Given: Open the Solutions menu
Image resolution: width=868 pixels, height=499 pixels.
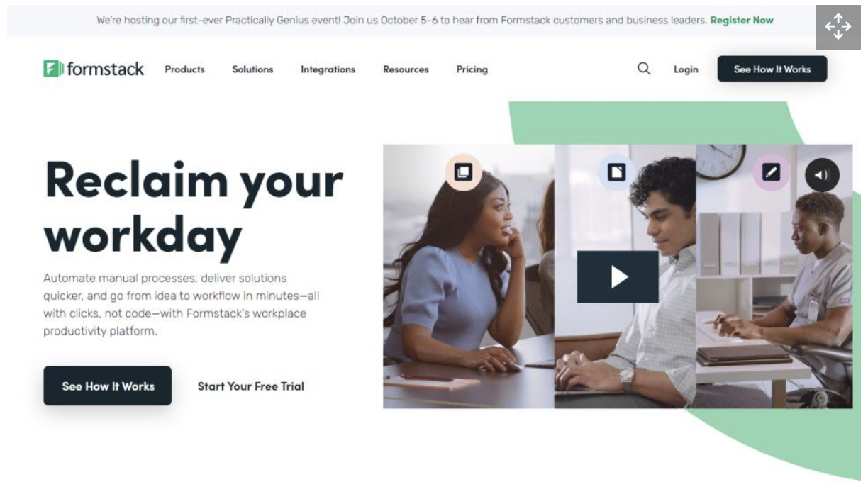Looking at the screenshot, I should click(252, 69).
